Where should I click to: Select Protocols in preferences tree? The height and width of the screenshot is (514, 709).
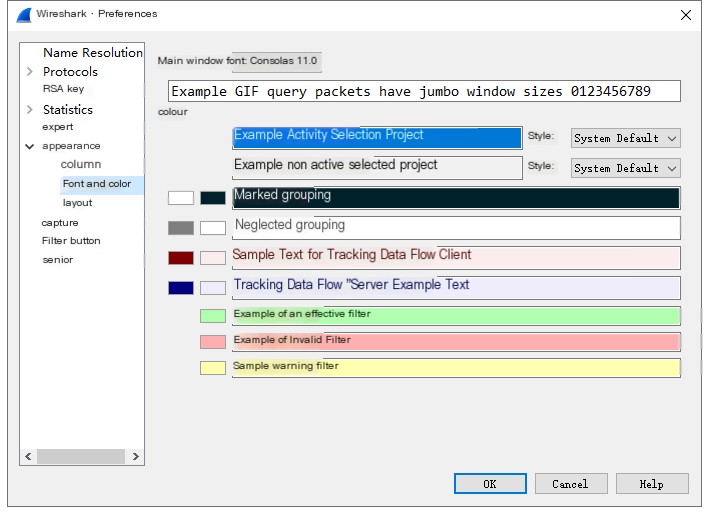pyautogui.click(x=70, y=71)
